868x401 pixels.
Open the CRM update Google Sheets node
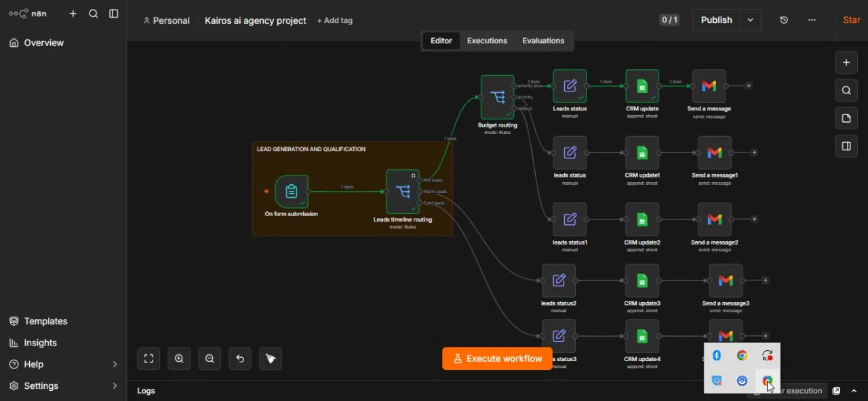[642, 86]
